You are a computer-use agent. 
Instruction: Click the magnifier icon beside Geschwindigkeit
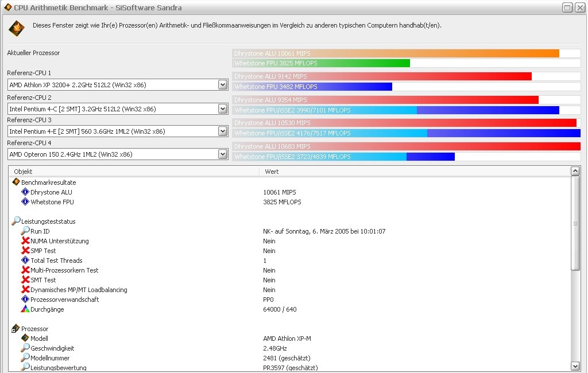click(25, 348)
